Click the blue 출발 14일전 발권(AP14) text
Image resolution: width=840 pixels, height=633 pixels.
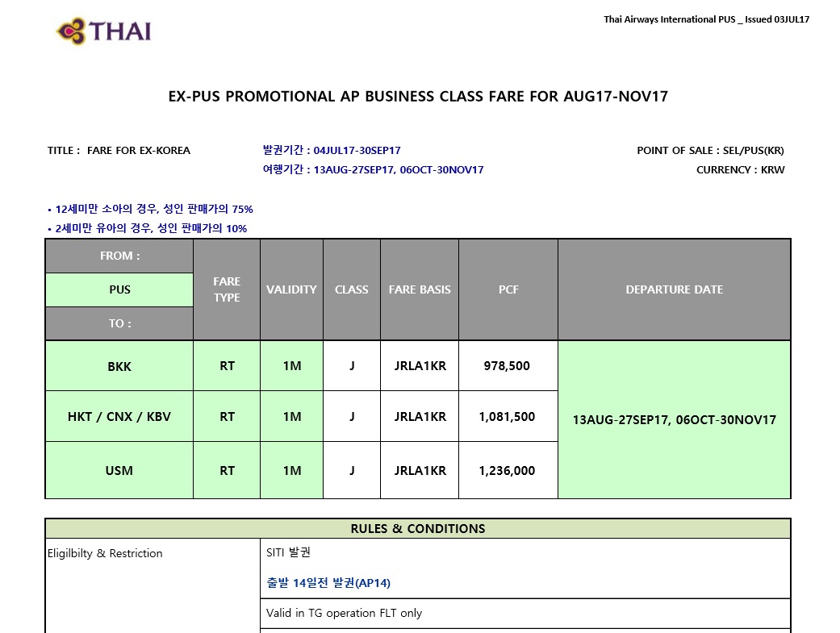click(x=328, y=583)
